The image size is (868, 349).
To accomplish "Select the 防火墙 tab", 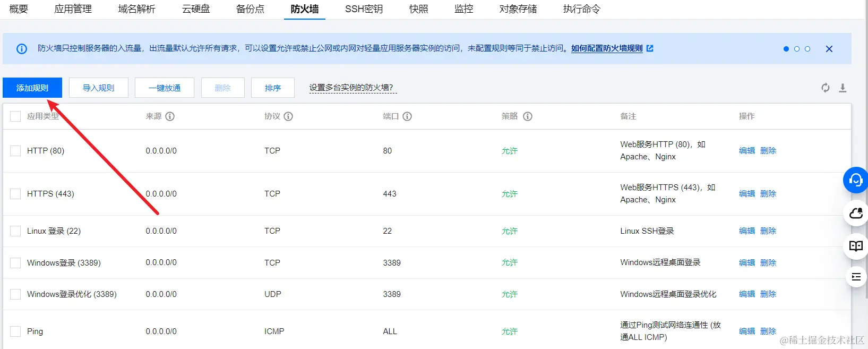I will (305, 9).
